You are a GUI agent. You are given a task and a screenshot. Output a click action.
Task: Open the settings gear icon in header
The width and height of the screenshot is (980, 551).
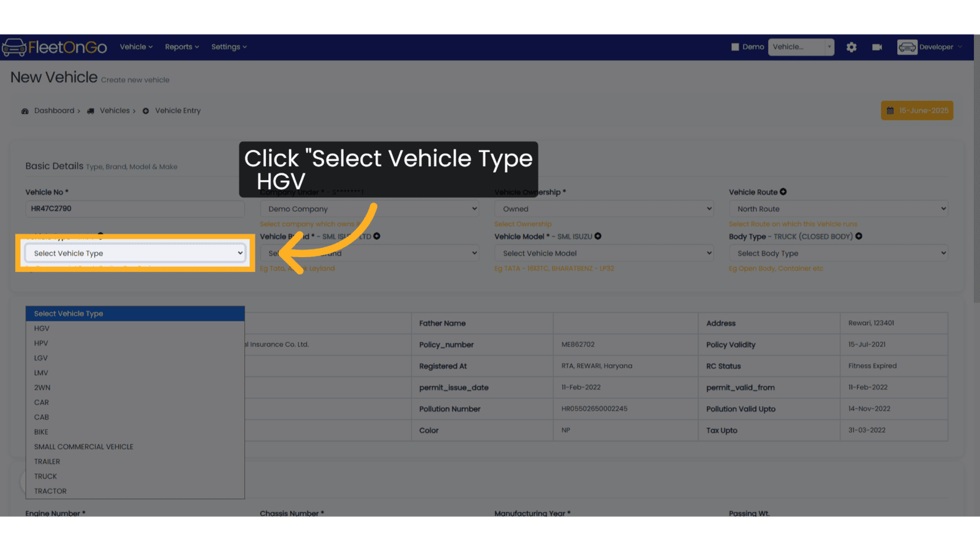(851, 47)
